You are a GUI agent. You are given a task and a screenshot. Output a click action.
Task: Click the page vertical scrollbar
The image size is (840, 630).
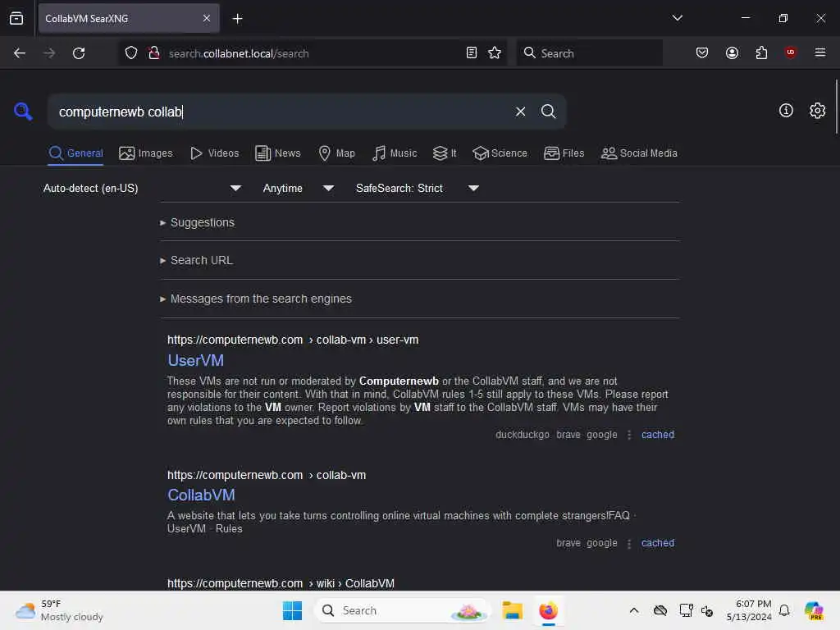tap(836, 106)
